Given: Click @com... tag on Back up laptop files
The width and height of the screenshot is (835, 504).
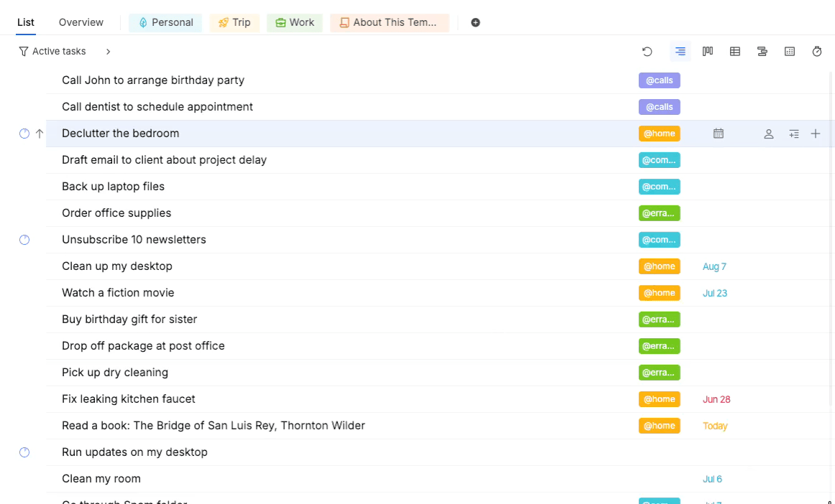Looking at the screenshot, I should (659, 187).
